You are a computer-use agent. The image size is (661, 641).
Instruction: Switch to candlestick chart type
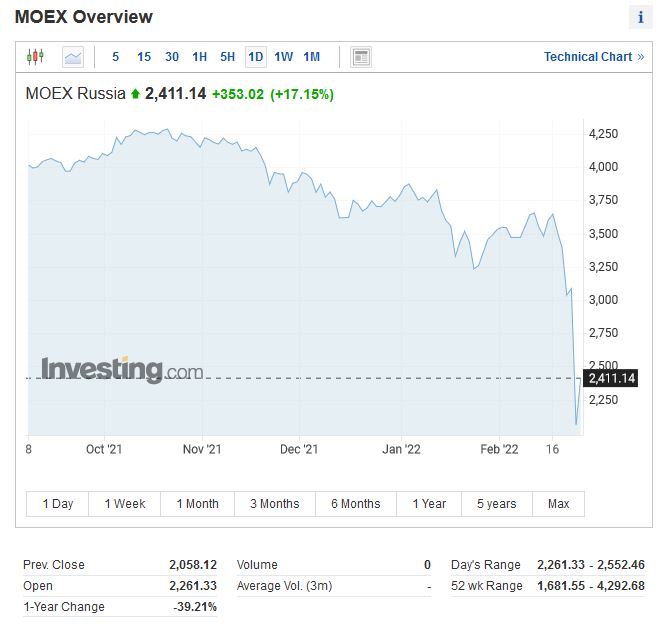tap(36, 57)
